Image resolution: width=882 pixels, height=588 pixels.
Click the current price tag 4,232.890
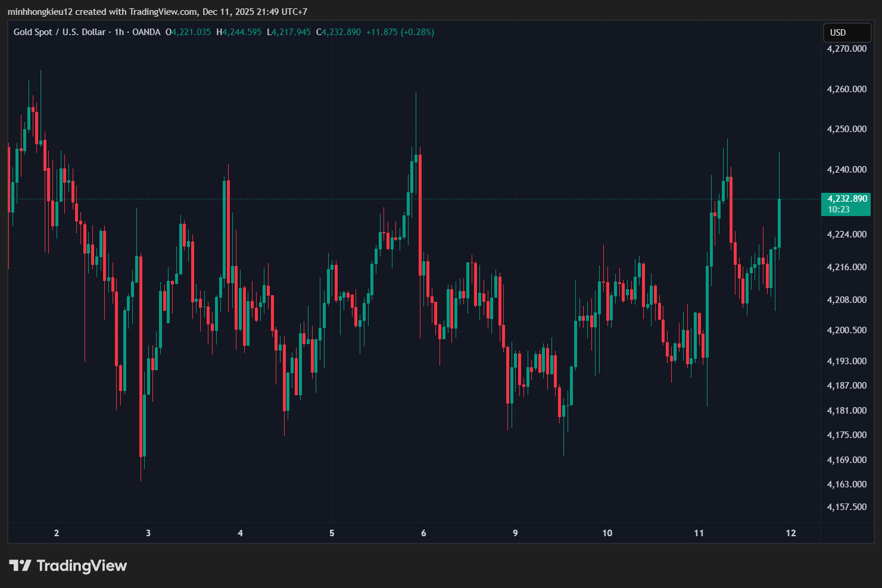(847, 199)
